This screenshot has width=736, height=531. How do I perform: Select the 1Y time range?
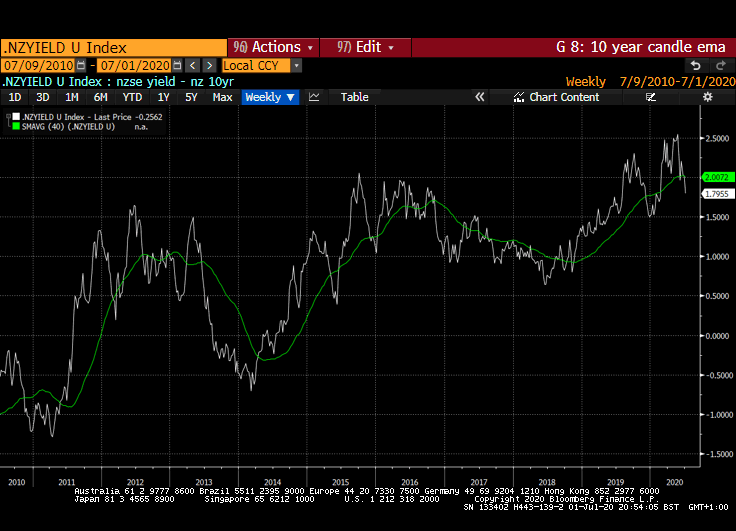click(x=163, y=97)
